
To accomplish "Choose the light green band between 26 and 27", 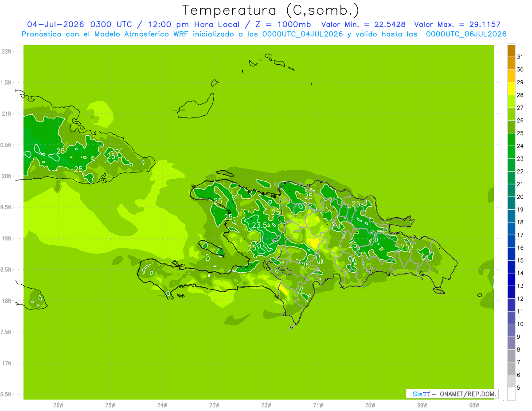I will (x=511, y=114).
